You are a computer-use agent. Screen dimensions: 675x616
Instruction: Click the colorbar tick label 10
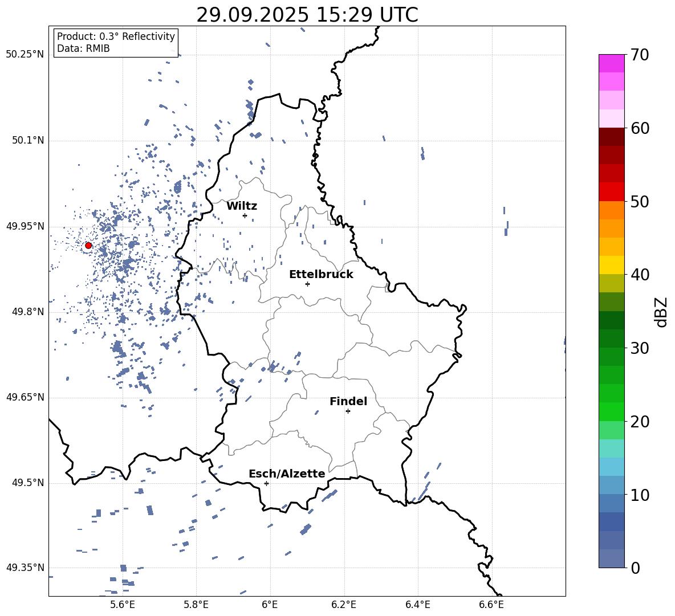pos(640,495)
